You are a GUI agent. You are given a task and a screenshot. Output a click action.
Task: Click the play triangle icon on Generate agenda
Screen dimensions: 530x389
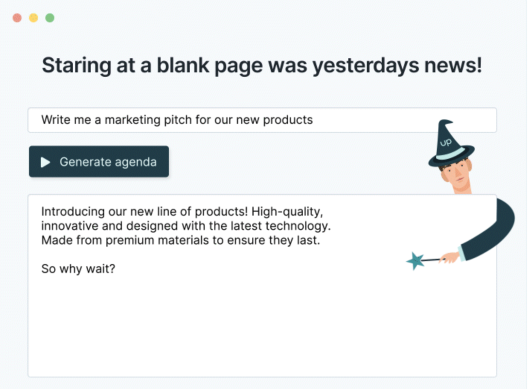click(x=45, y=162)
